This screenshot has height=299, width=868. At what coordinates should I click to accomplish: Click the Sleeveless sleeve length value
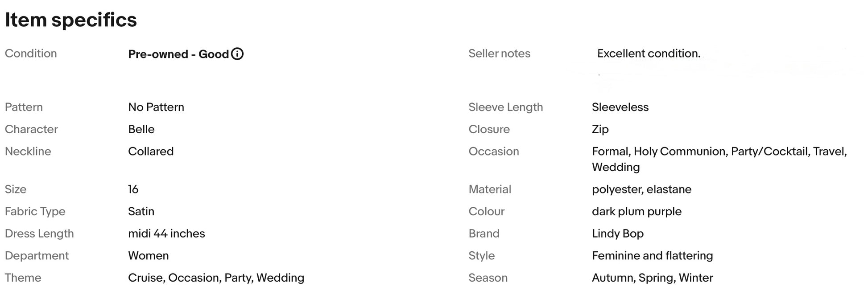(x=620, y=107)
